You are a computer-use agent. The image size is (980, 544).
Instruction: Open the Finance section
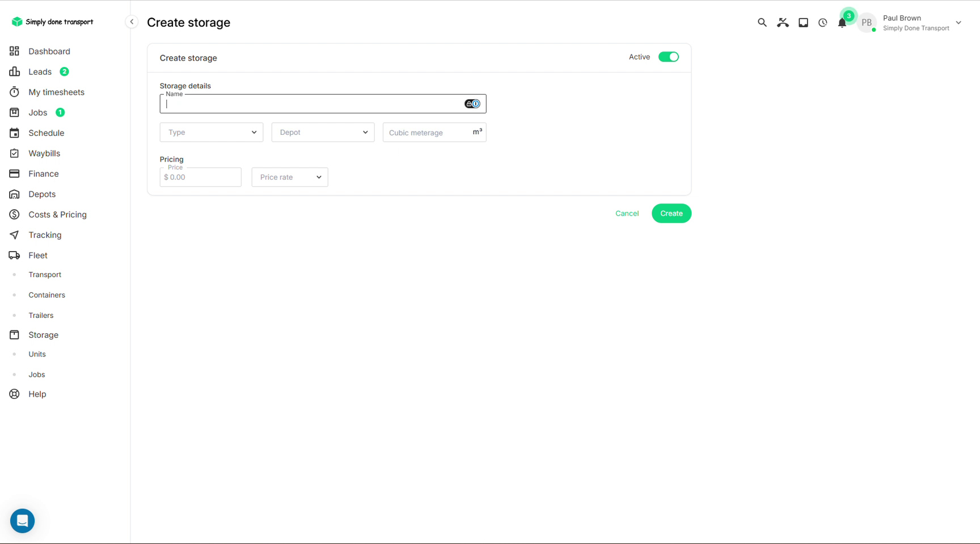click(43, 173)
